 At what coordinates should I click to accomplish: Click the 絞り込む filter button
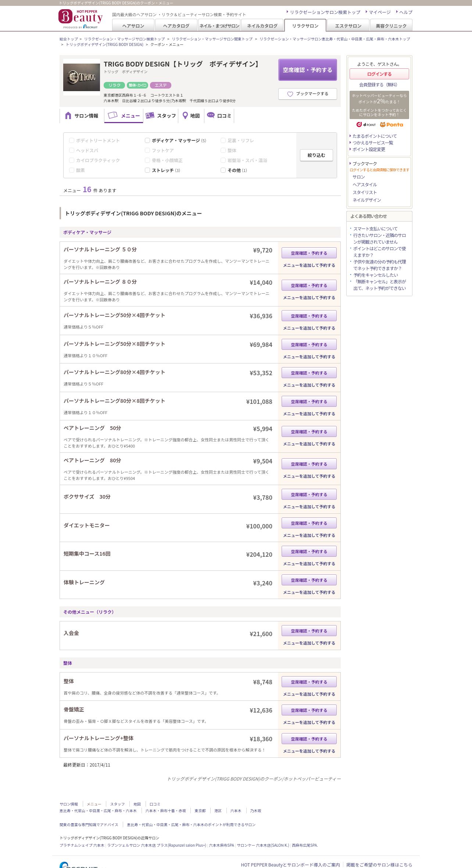tap(317, 155)
